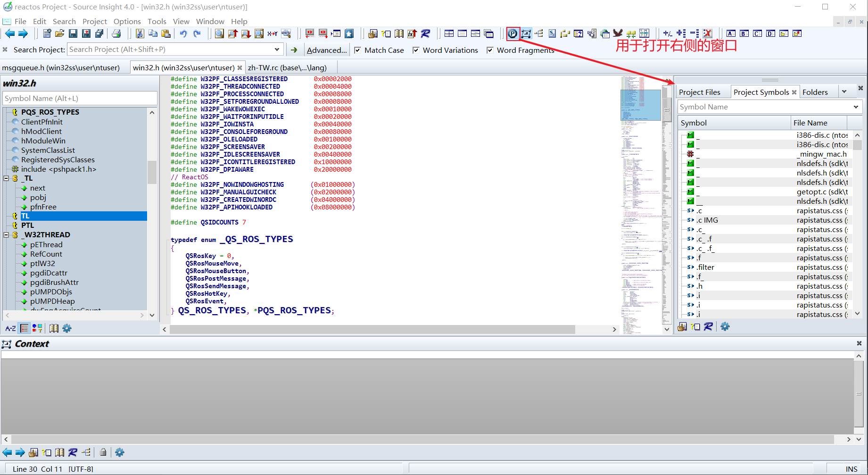868x475 pixels.
Task: Close the Context window panel
Action: point(859,343)
